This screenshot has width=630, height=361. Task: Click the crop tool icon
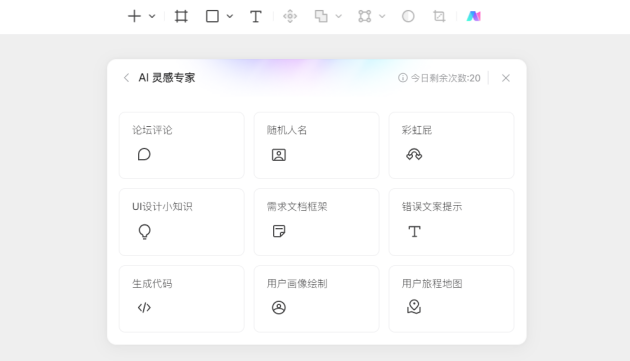pos(439,16)
